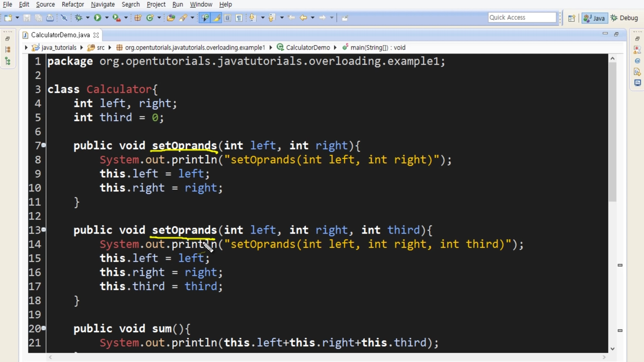Open the File menu
644x362 pixels.
tap(7, 4)
